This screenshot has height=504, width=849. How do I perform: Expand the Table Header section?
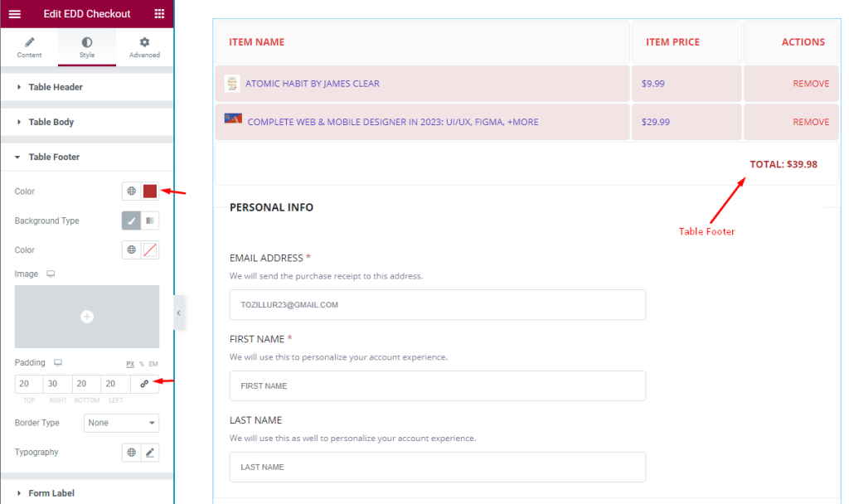point(86,87)
